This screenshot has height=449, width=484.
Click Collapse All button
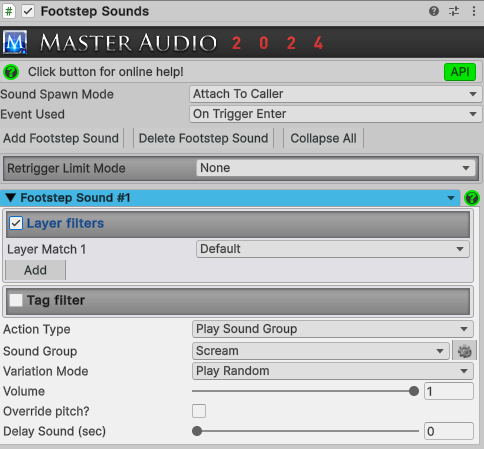[323, 138]
